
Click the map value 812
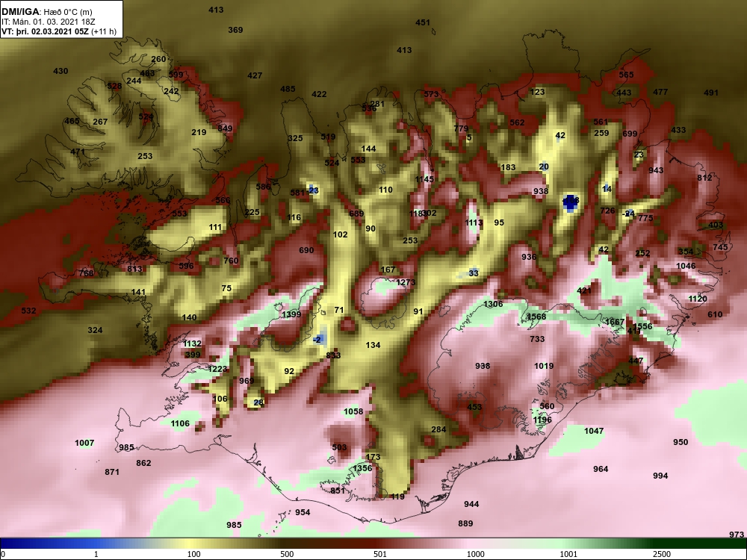pyautogui.click(x=704, y=178)
